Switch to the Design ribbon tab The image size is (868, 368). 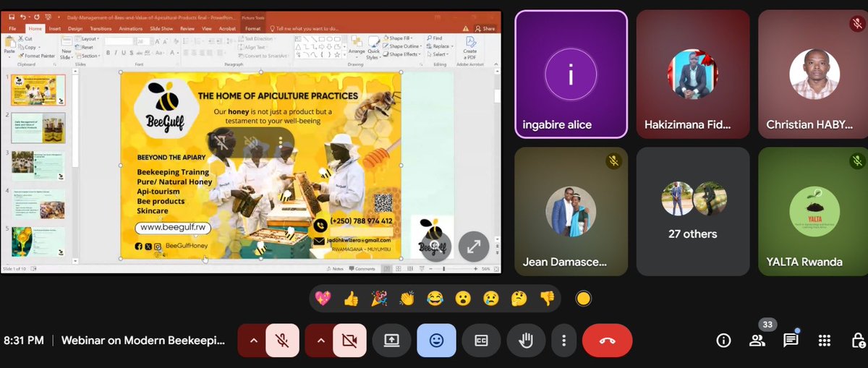pos(75,28)
